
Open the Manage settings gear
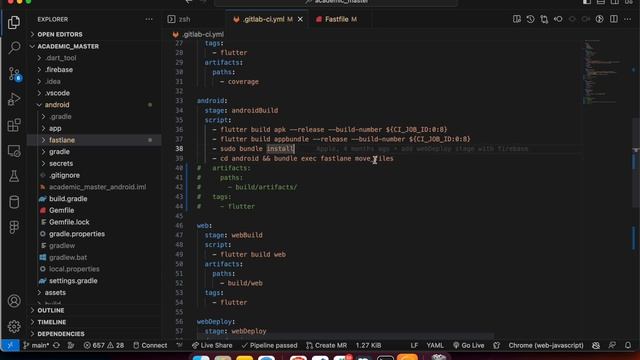pyautogui.click(x=14, y=326)
